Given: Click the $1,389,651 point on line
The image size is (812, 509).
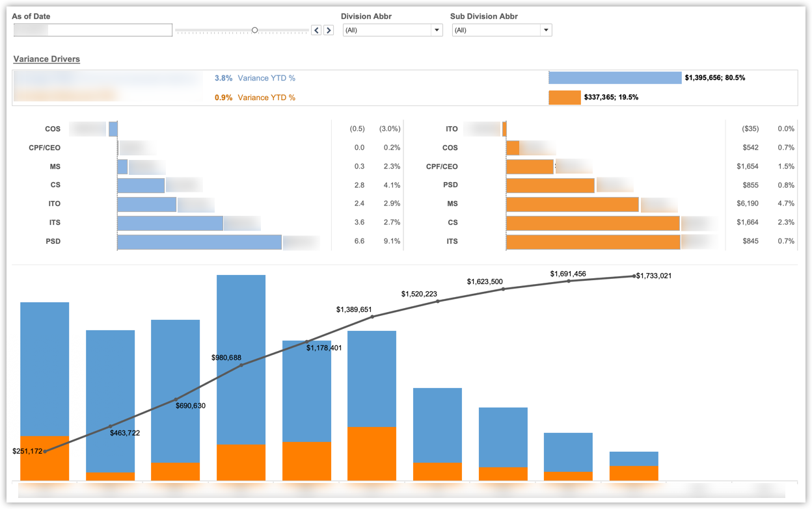Looking at the screenshot, I should (372, 317).
